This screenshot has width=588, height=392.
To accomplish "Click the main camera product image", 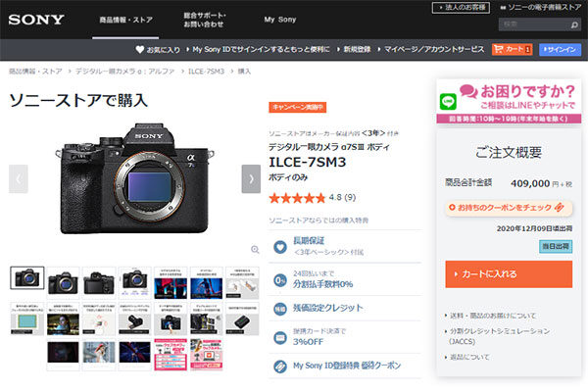I will pyautogui.click(x=134, y=179).
